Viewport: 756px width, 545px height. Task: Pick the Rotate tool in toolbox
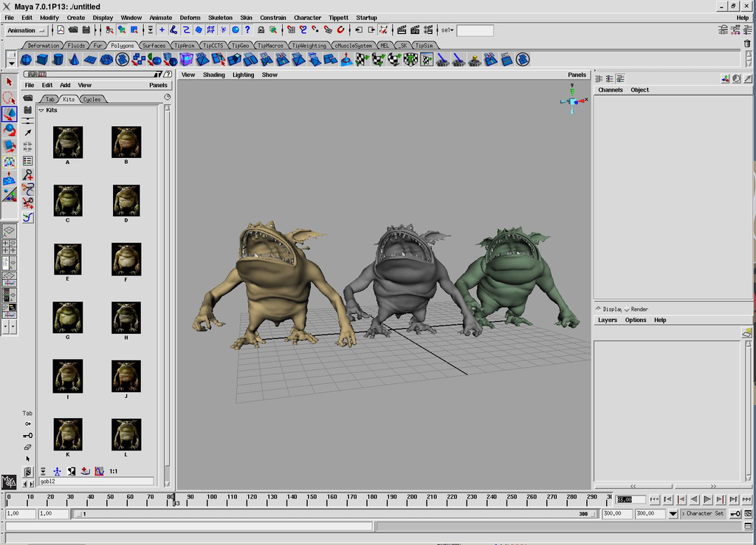pos(10,130)
